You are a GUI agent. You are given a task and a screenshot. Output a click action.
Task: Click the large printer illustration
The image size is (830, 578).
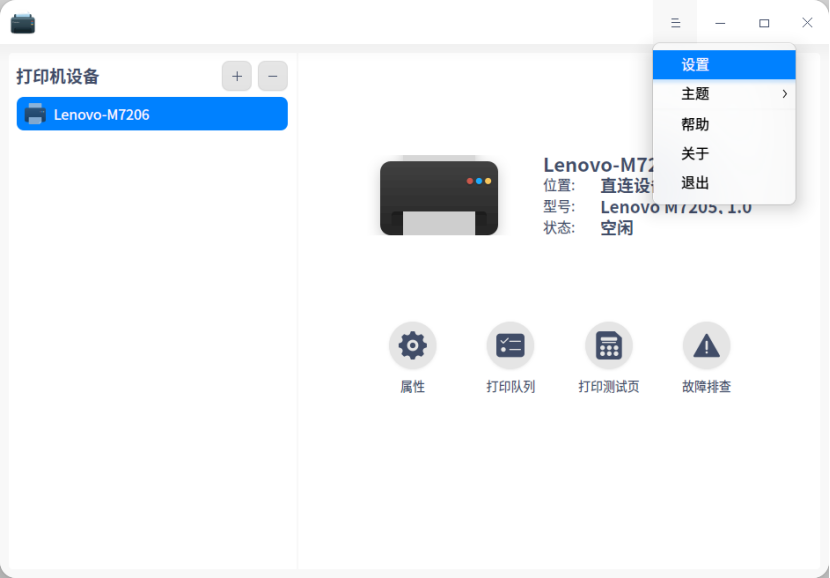(x=439, y=195)
